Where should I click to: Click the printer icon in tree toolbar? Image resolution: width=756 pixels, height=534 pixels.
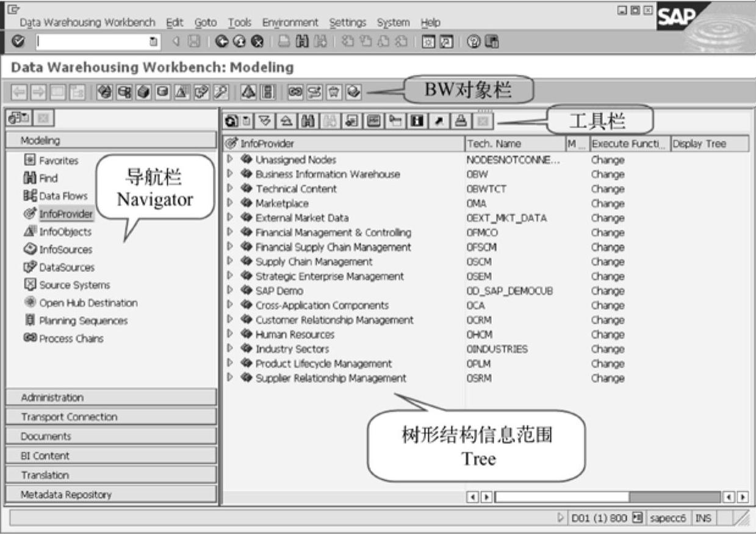(461, 121)
